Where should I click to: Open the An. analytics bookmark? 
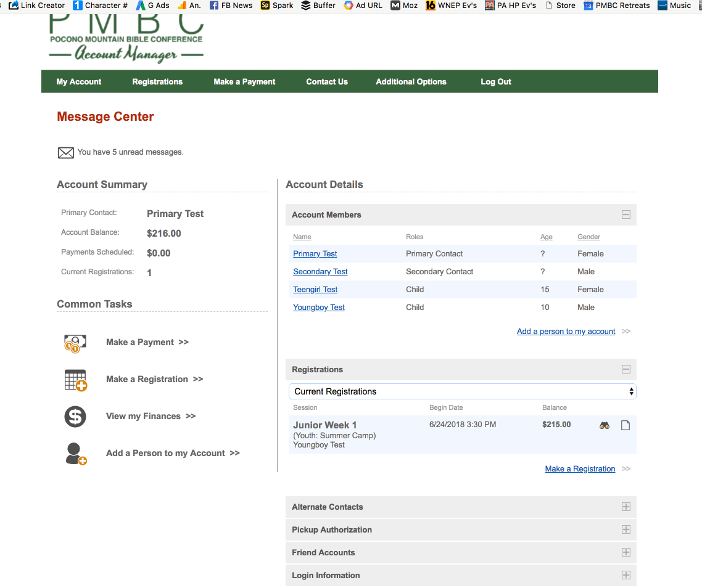[189, 6]
